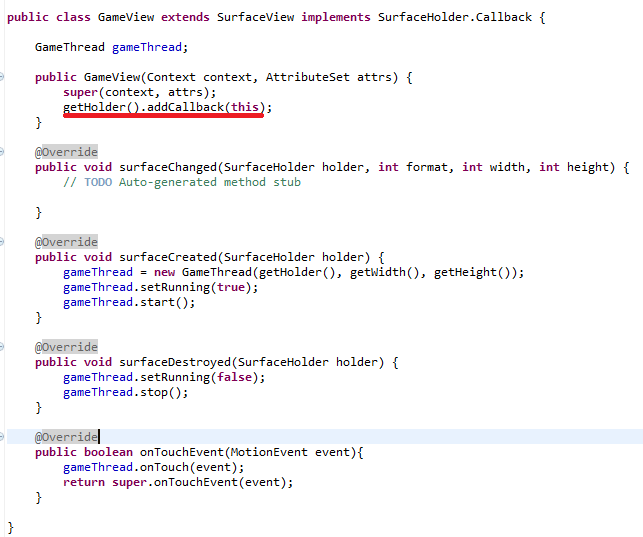
Task: Click the @Override annotation above surfaceCreated
Action: [66, 242]
